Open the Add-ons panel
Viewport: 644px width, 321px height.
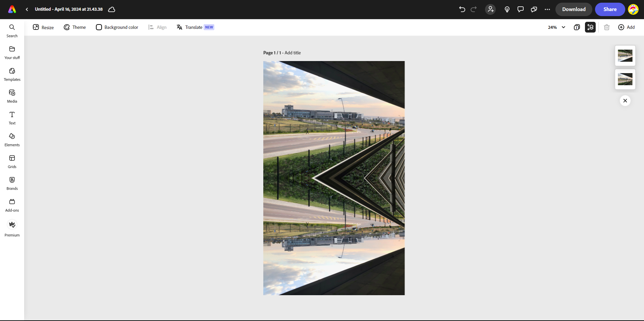click(x=12, y=205)
